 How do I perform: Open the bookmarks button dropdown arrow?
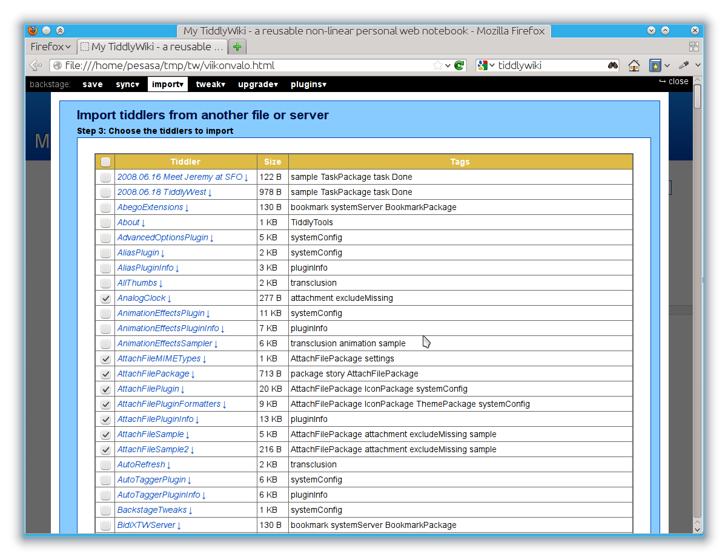[x=667, y=65]
